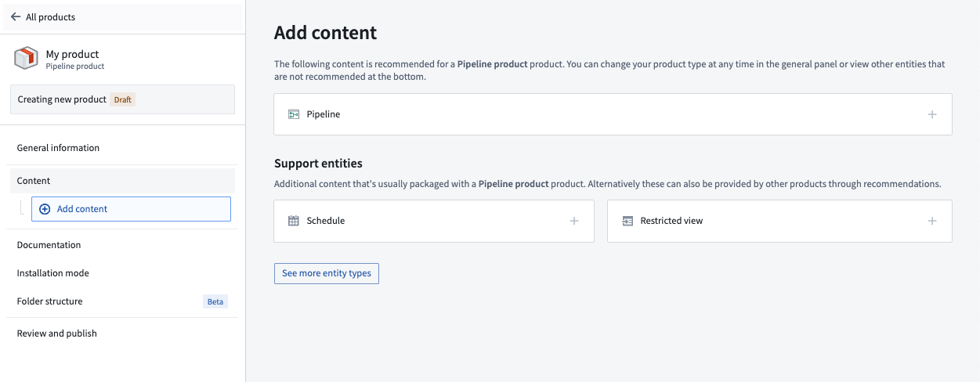
Task: Add the Pipeline content card
Action: click(x=613, y=114)
